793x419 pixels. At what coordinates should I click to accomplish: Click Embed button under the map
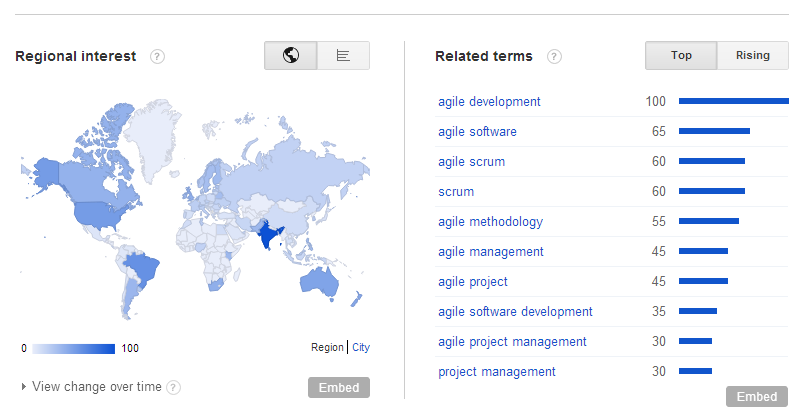339,387
